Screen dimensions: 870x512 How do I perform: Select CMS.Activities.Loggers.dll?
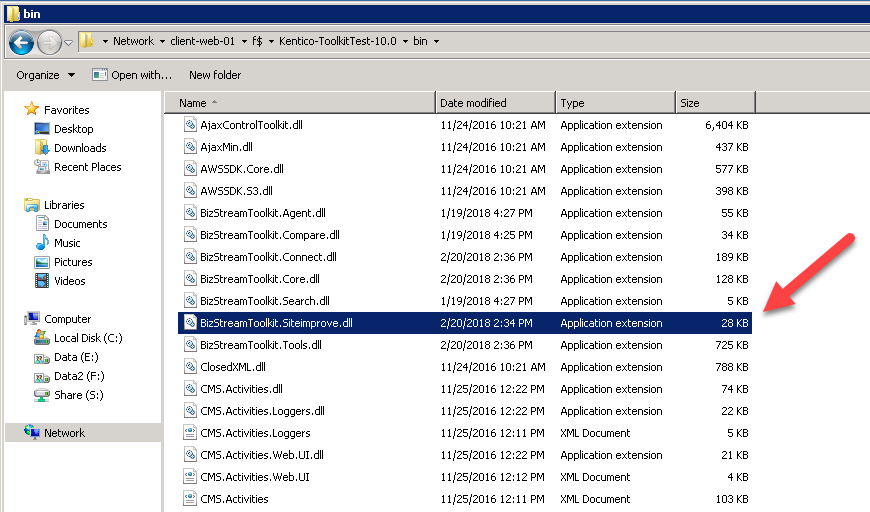coord(262,411)
